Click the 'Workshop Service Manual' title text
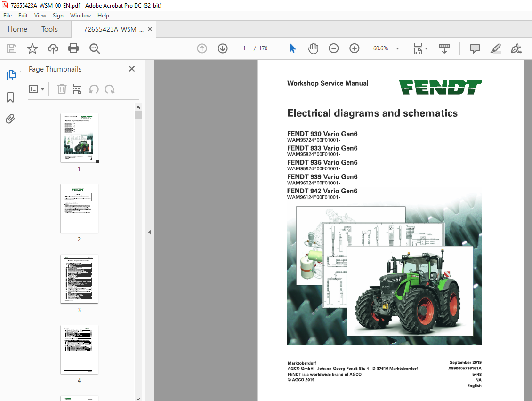Screen dimensions: 532x401 click(x=328, y=83)
